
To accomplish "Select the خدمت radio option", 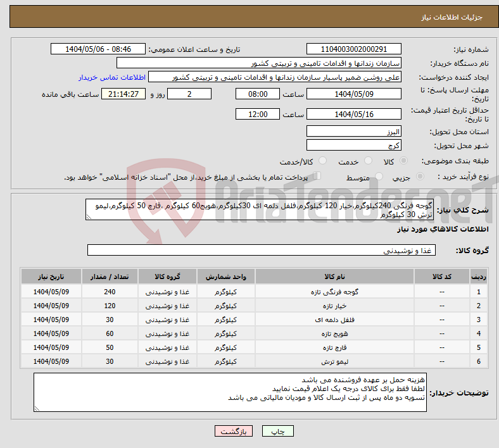I will pos(365,161).
